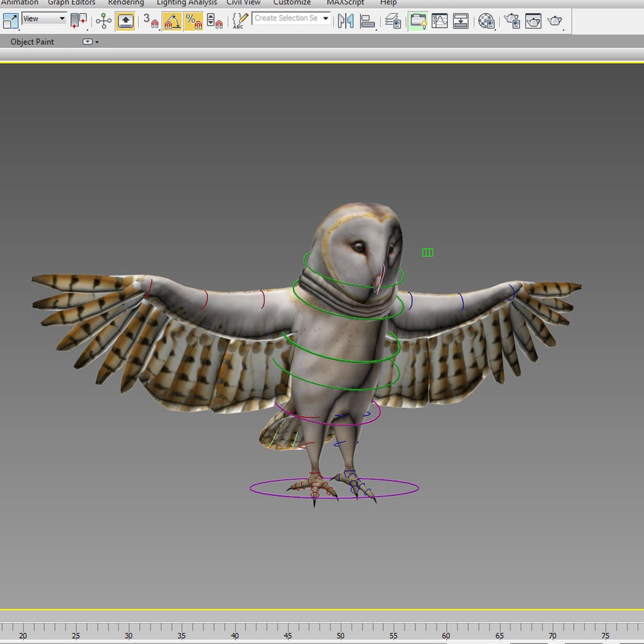Image resolution: width=644 pixels, height=644 pixels.
Task: Select the Select and Uniform Scale tool
Action: click(10, 21)
